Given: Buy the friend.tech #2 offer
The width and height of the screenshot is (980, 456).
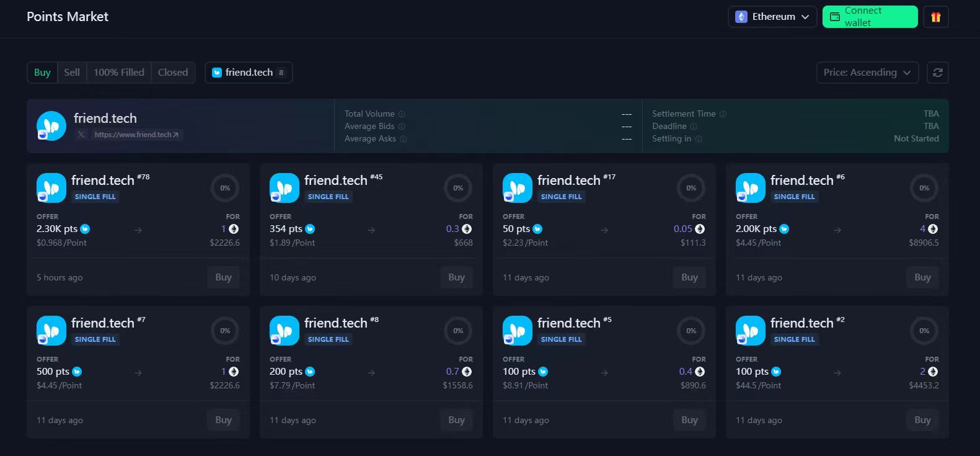Looking at the screenshot, I should 922,420.
